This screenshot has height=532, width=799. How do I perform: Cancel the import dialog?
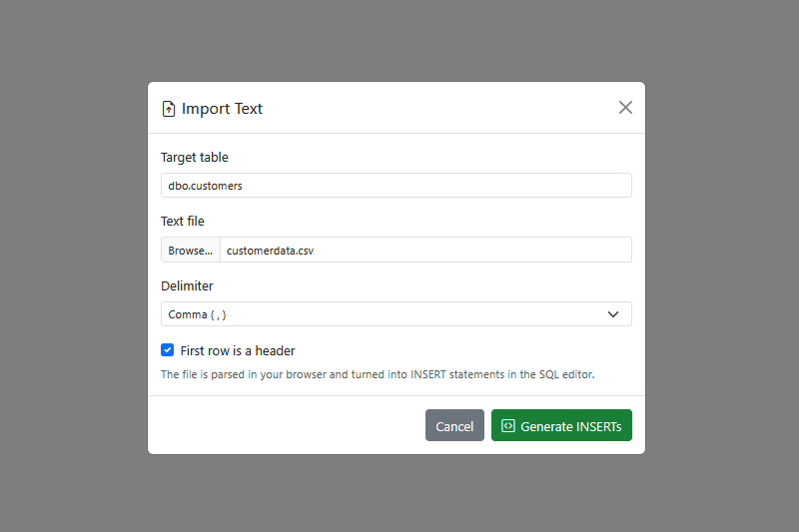click(454, 425)
